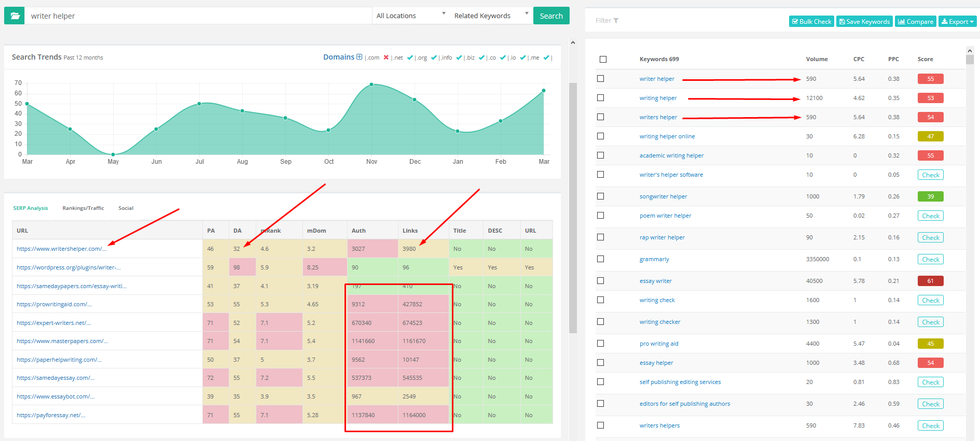Click the checkmark next to .info
This screenshot has width=980, height=441.
click(459, 58)
